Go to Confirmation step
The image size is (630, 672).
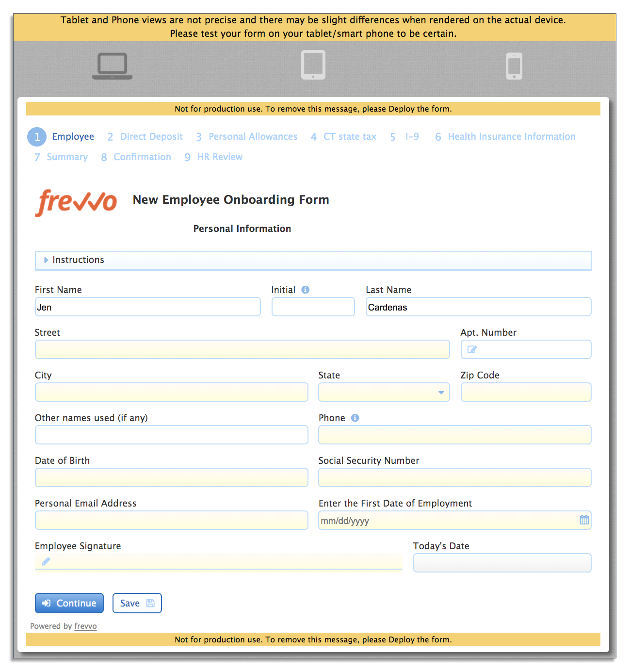point(136,157)
